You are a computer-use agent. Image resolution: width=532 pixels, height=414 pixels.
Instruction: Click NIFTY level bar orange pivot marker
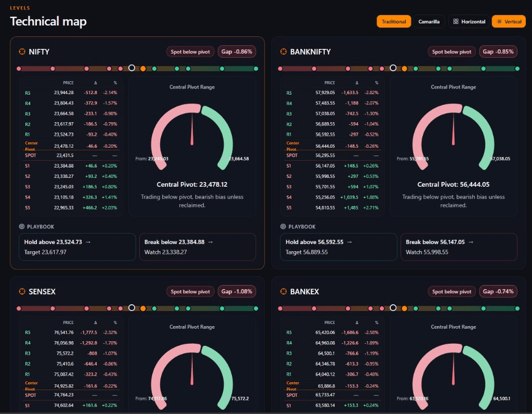pyautogui.click(x=143, y=69)
